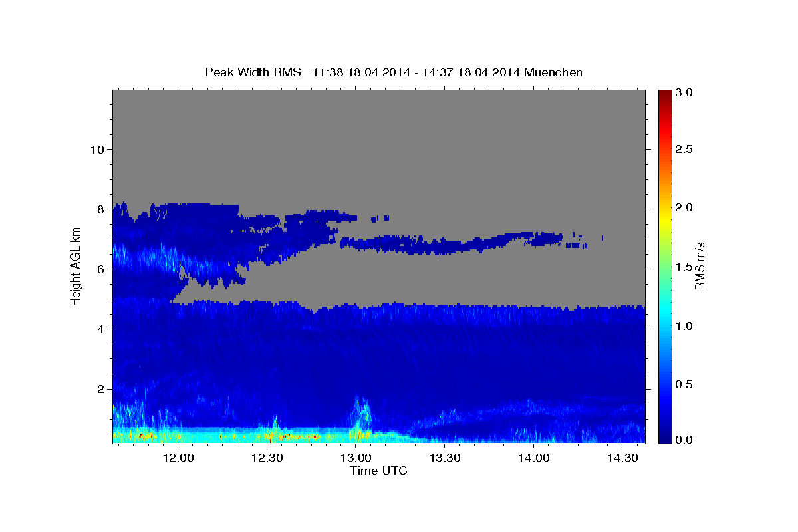Click the height axis label 4
The width and height of the screenshot is (798, 532).
[100, 329]
